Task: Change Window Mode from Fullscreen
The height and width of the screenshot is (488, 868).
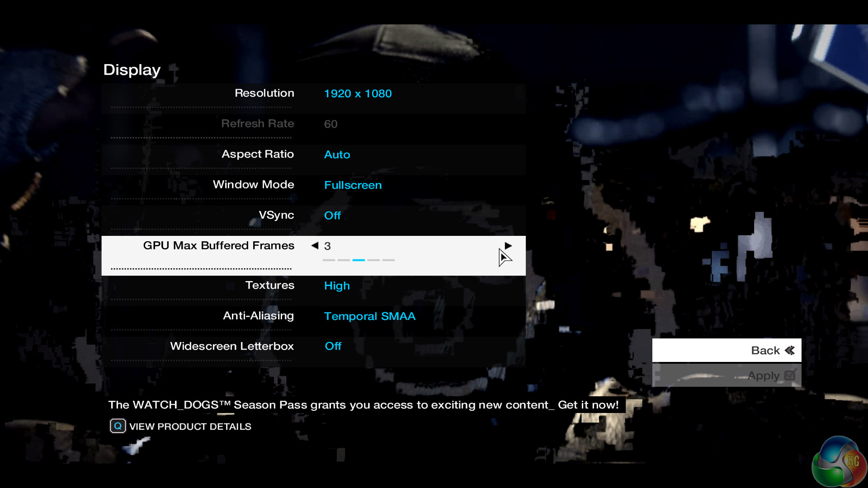Action: (353, 185)
